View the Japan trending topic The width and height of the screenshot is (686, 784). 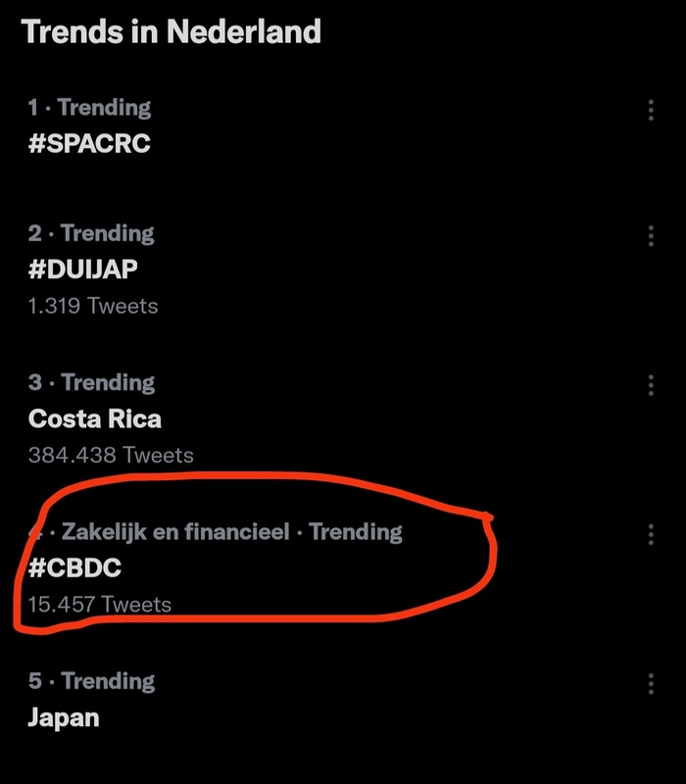[x=64, y=716]
